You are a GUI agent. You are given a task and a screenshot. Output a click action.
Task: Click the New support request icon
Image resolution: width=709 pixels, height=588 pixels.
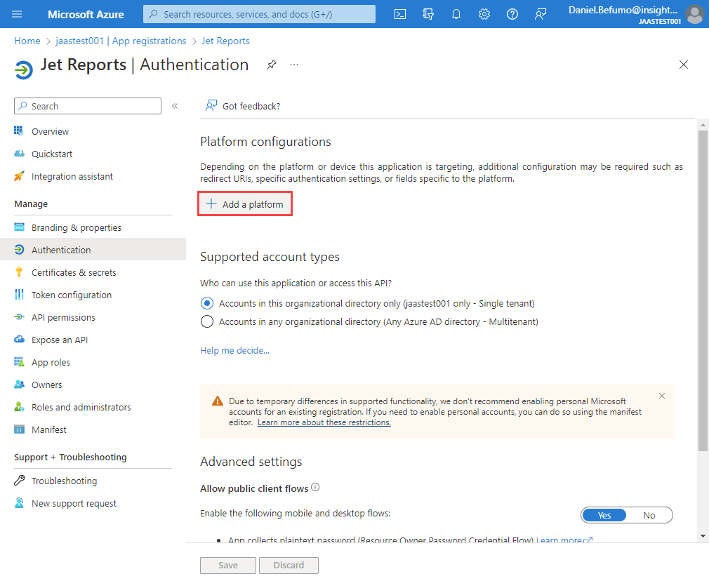19,503
